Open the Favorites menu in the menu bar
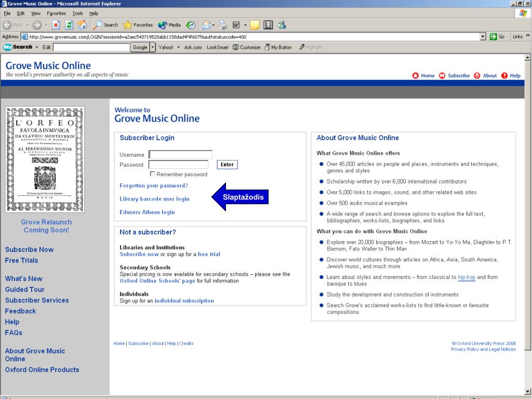532x399 pixels. coord(56,14)
